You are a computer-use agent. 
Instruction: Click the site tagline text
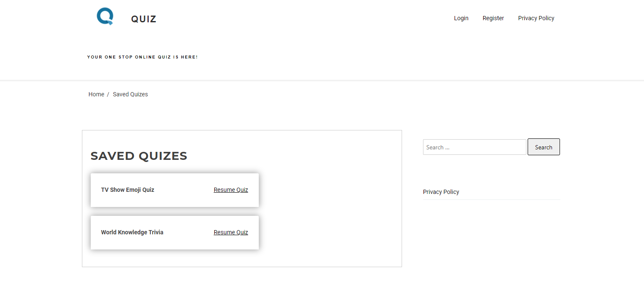click(142, 57)
